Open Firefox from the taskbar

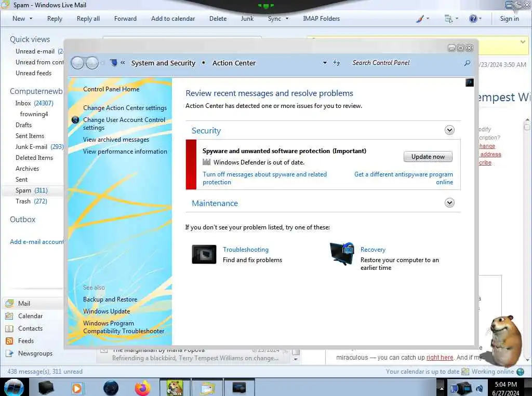point(142,388)
